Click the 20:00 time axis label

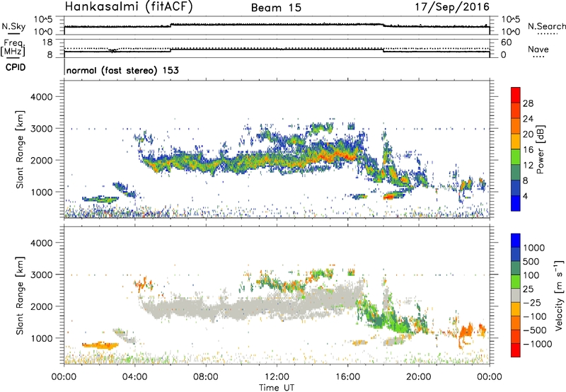pyautogui.click(x=419, y=377)
